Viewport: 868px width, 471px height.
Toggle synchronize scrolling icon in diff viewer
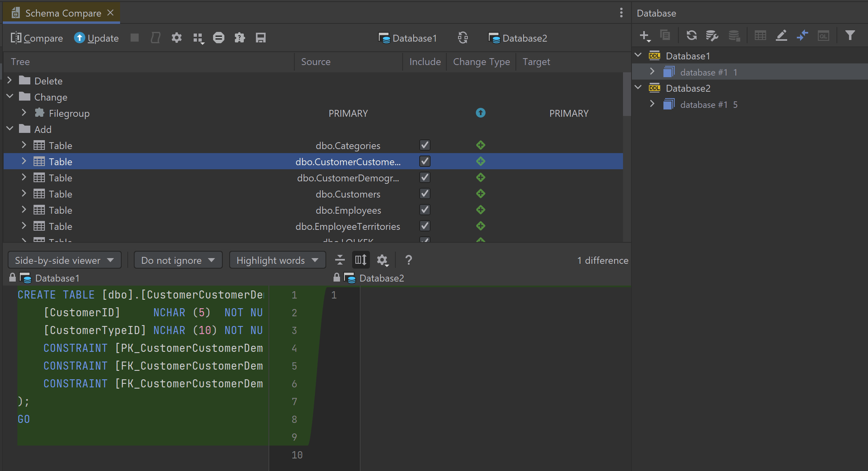361,260
